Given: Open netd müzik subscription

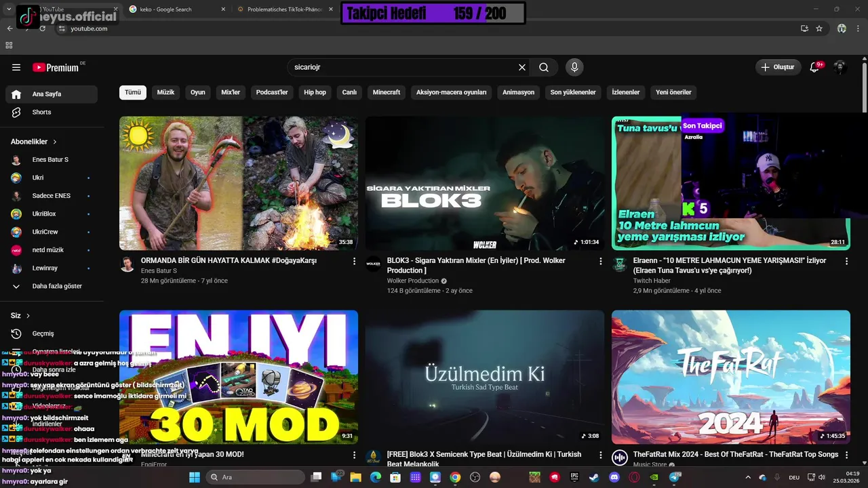Looking at the screenshot, I should (x=52, y=250).
